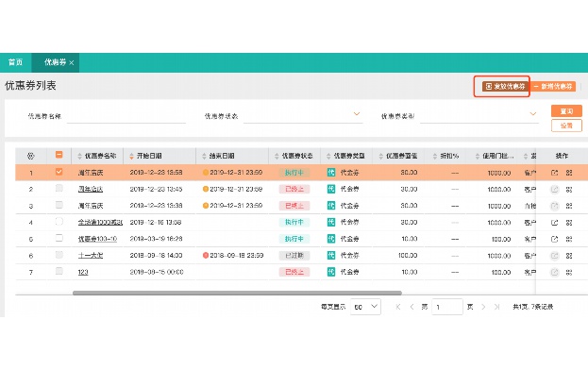Check the checkbox for 优惠券100-10 row
Screen dimensions: 588x370
click(x=59, y=238)
